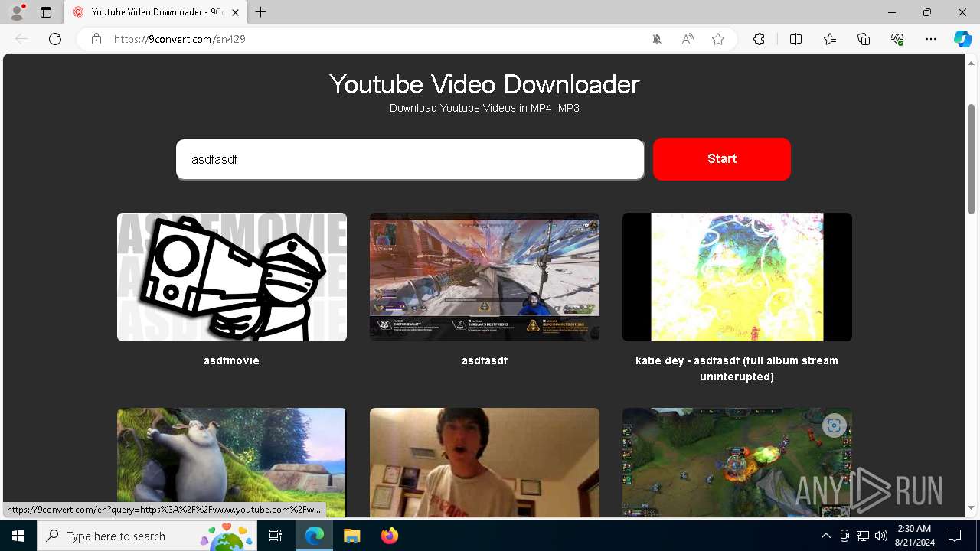The image size is (980, 551).
Task: Open the tab actions menu icon
Action: point(46,12)
